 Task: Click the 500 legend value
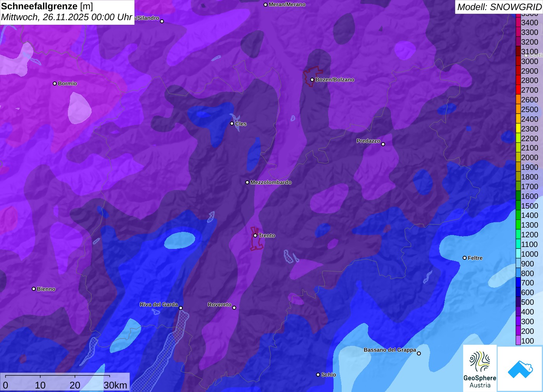527,302
